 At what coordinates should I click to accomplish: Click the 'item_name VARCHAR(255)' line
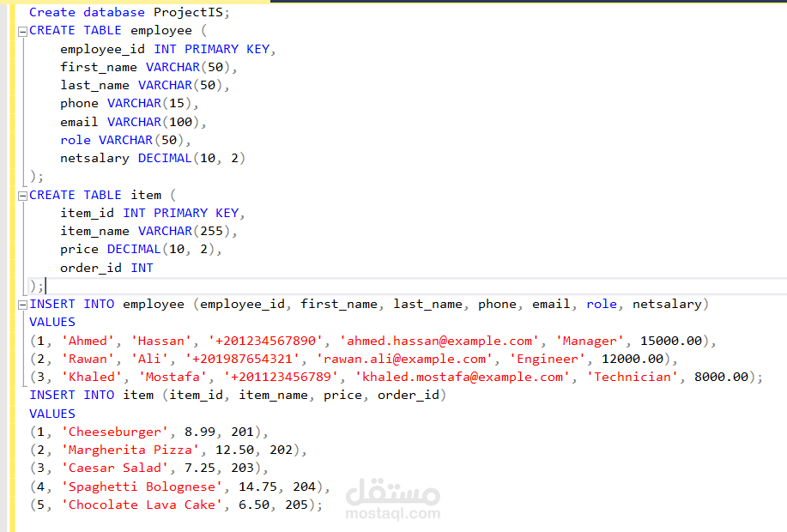[148, 232]
